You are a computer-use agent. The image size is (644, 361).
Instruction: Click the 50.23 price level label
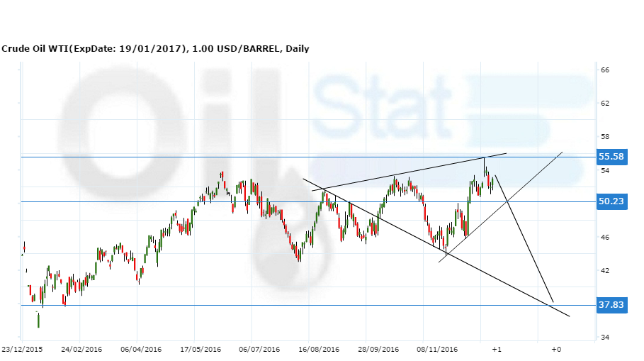[611, 201]
